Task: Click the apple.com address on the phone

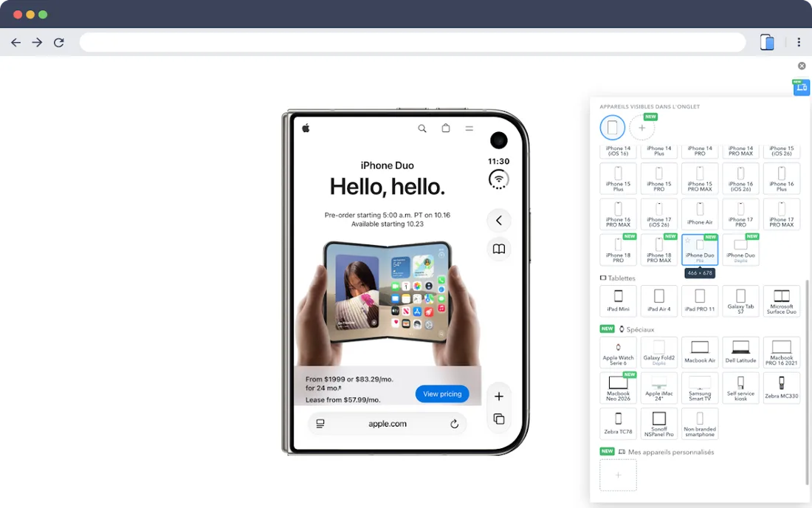Action: [388, 424]
